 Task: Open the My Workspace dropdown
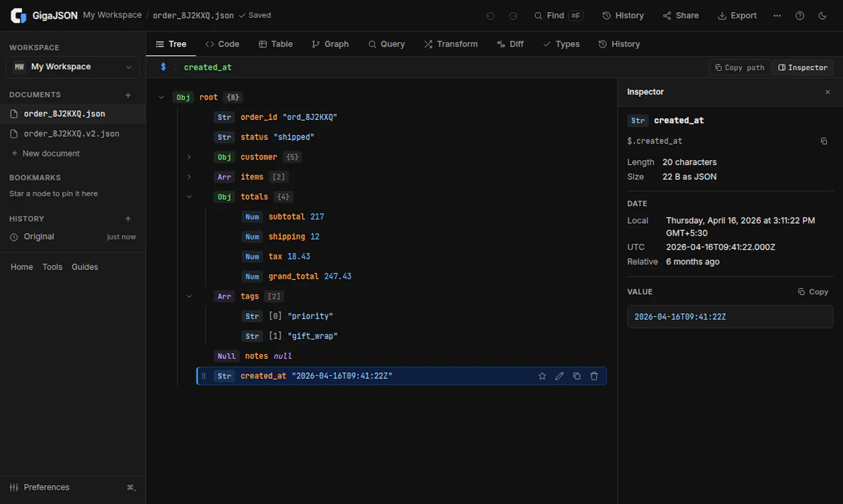pyautogui.click(x=73, y=67)
